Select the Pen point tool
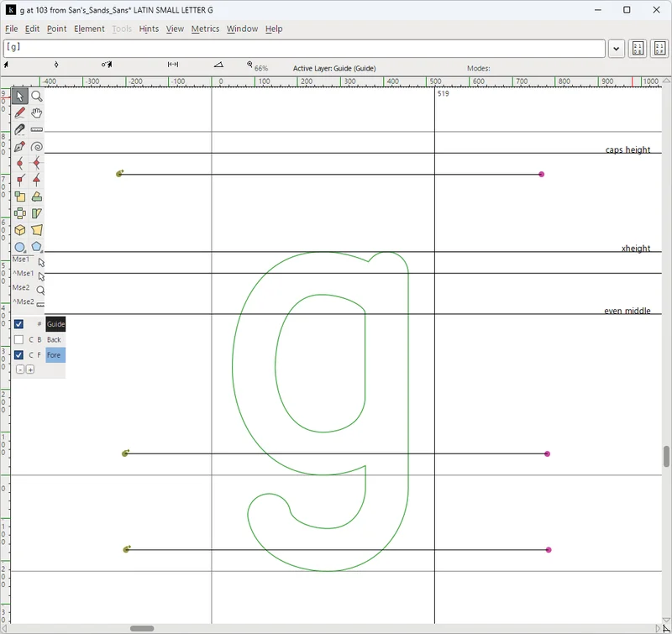Screen dimensions: 672x634 (x=19, y=146)
